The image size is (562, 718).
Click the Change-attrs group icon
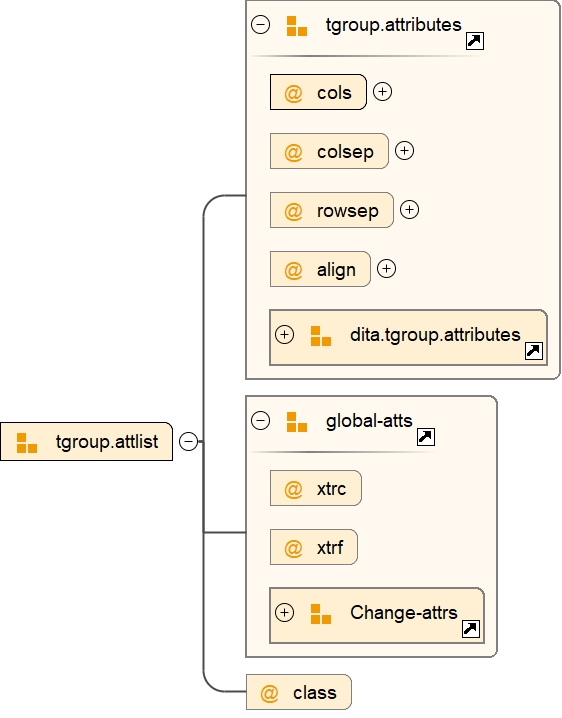point(321,614)
